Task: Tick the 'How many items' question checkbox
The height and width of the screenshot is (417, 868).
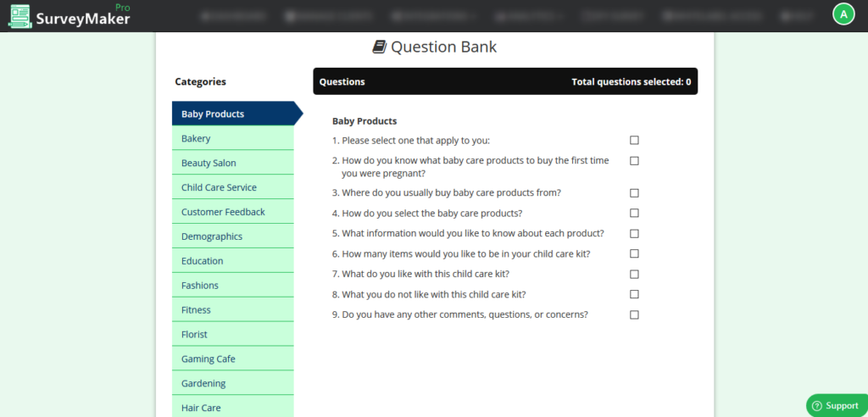Action: [x=634, y=253]
